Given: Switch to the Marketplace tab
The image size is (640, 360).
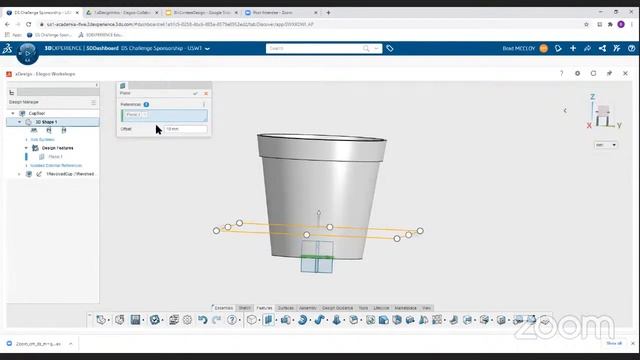Looking at the screenshot, I should [x=405, y=308].
